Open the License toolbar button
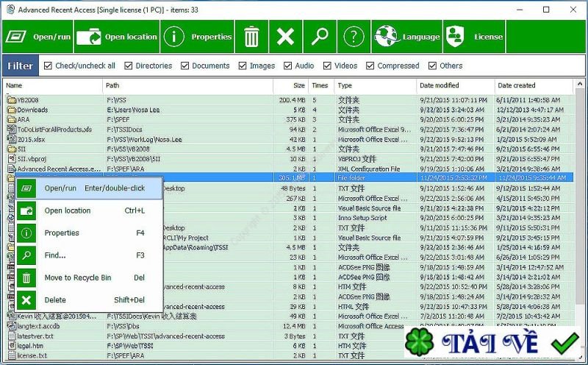The image size is (588, 365). tap(474, 37)
